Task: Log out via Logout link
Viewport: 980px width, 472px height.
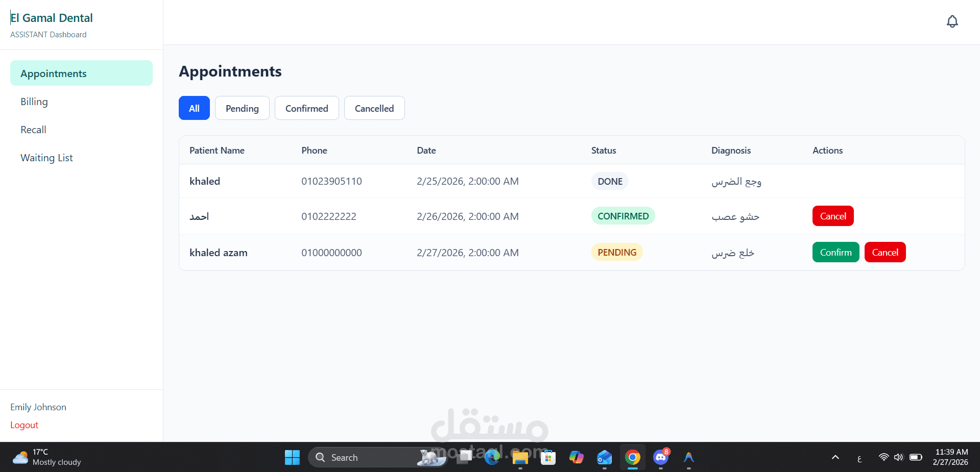Action: (25, 425)
